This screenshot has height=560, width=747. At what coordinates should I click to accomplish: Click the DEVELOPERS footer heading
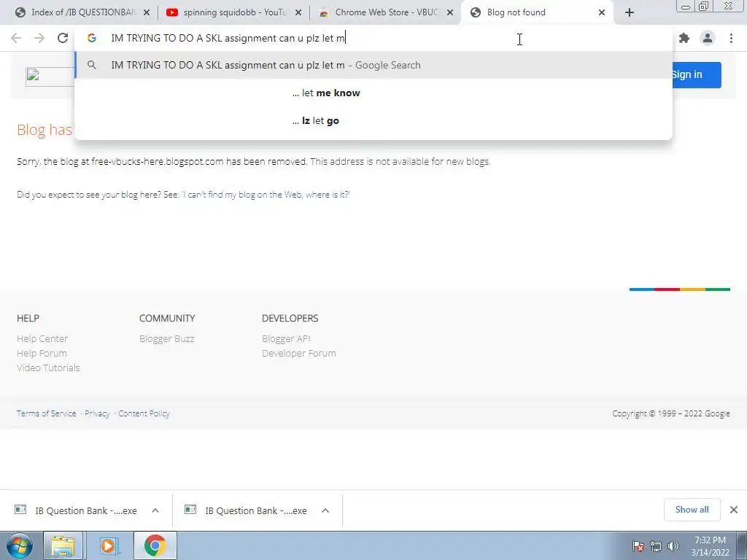point(290,318)
